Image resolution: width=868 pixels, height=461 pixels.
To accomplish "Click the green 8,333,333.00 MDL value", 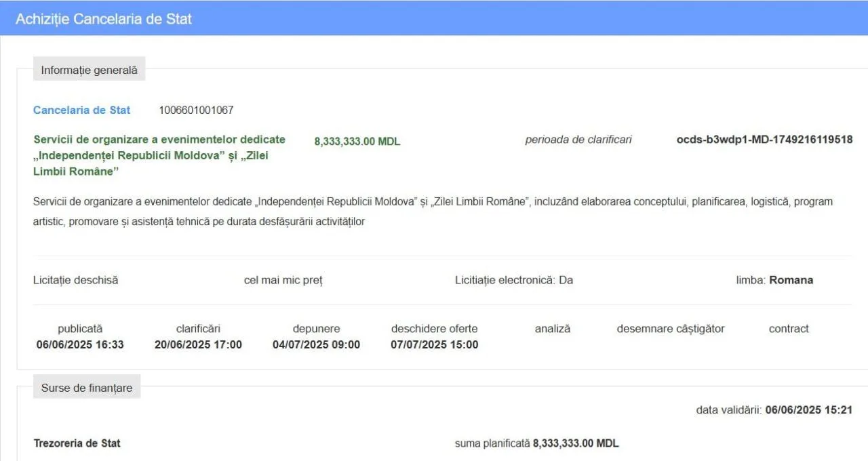I will coord(357,142).
